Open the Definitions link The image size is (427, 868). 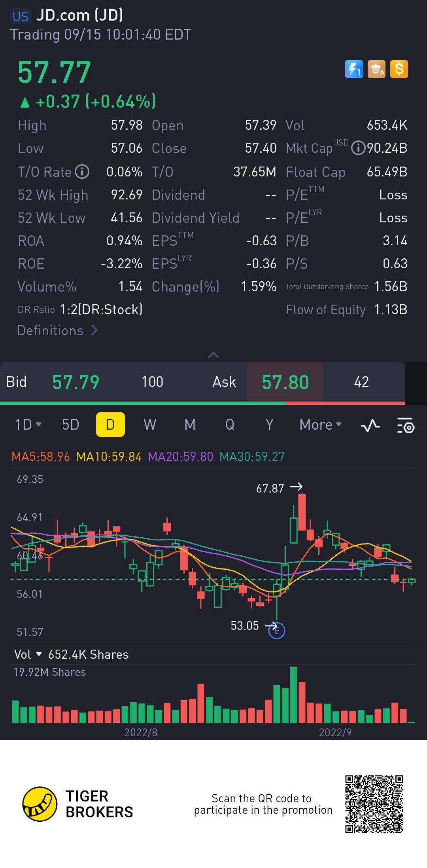pyautogui.click(x=58, y=330)
